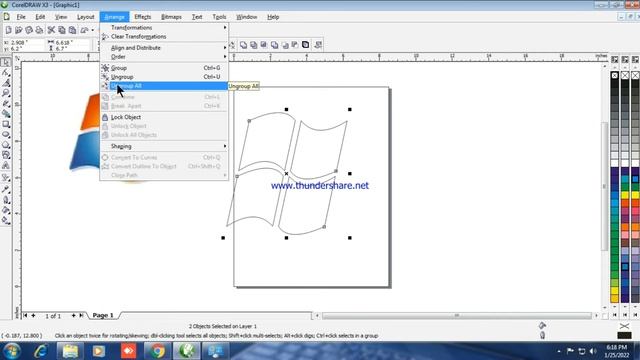640x360 pixels.
Task: Choose Ungroup All from the Arrange menu
Action: coord(164,86)
